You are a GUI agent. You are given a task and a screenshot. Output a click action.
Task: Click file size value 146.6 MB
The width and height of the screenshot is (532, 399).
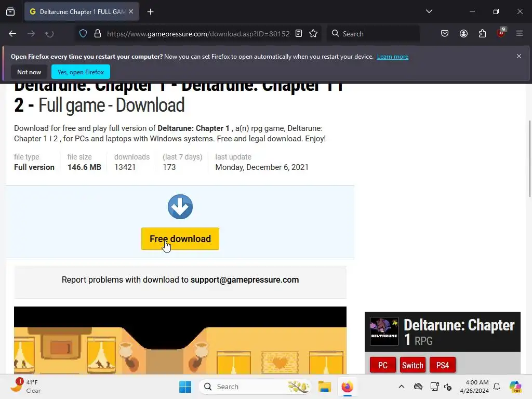(84, 167)
